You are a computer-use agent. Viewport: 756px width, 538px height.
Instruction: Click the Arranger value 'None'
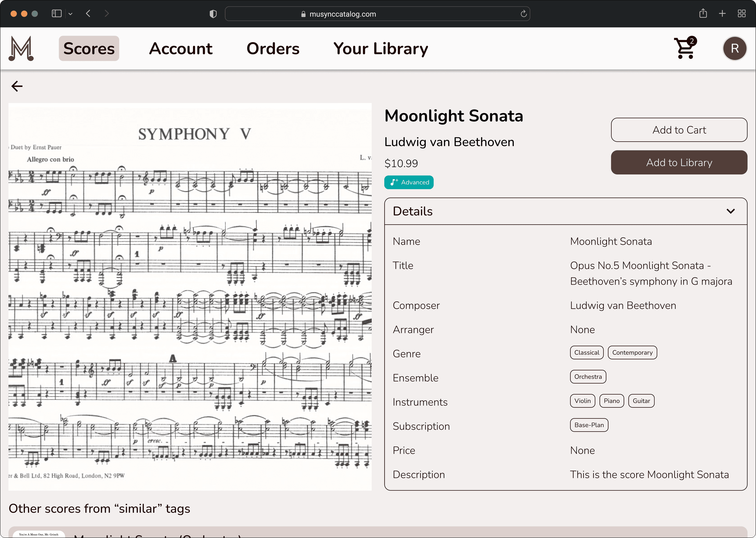[x=582, y=330]
